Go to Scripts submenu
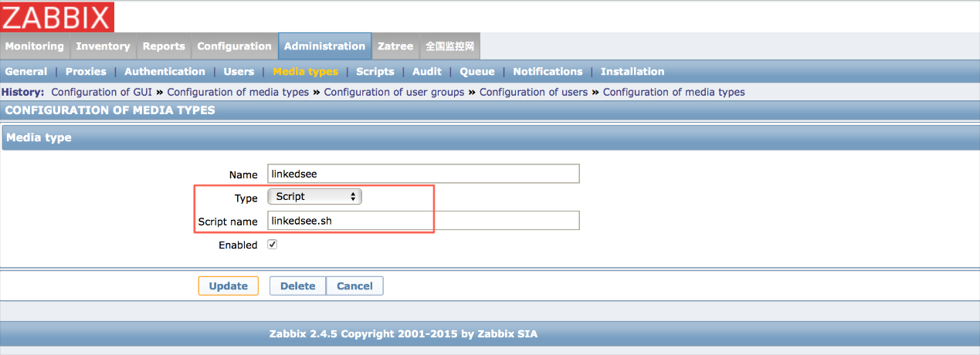The image size is (980, 355). tap(375, 72)
